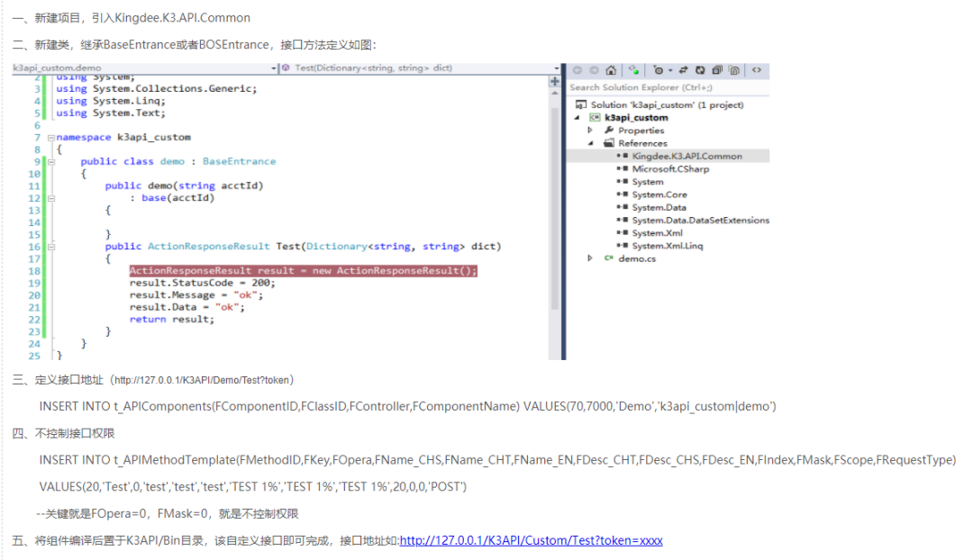Click the Forward arrow in Solution Explorer toolbar

tap(594, 70)
